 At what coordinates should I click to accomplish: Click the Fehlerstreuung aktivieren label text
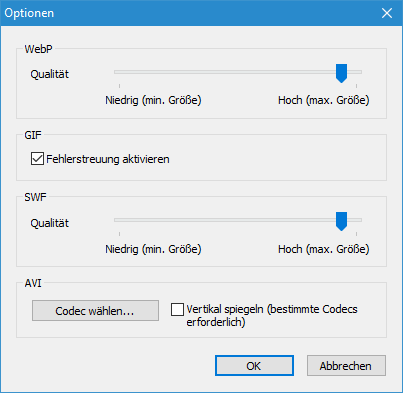click(108, 159)
